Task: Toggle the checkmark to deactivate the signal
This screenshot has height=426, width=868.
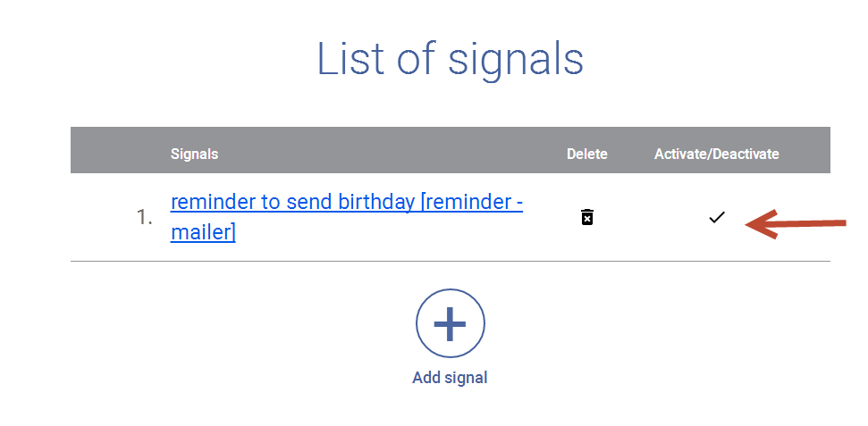Action: pyautogui.click(x=716, y=217)
